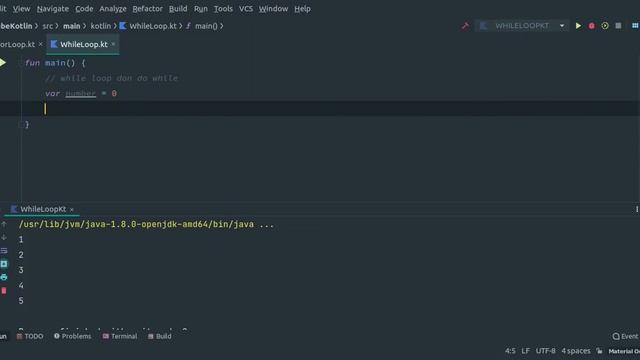Click the java path line in console output
The image size is (640, 360).
(146, 224)
